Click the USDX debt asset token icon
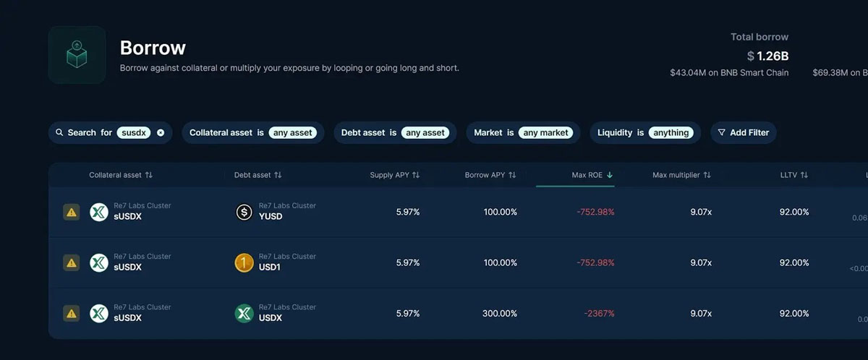868x360 pixels. click(x=244, y=314)
